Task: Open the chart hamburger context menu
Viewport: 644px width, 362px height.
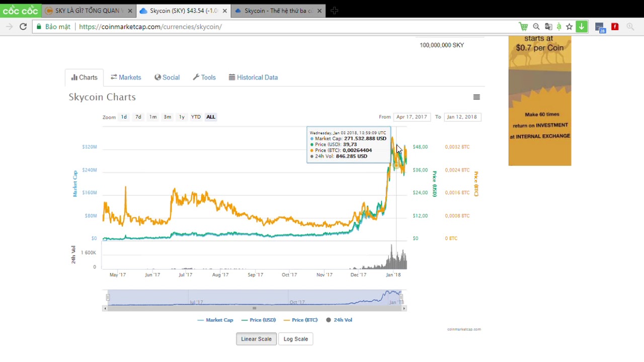Action: point(476,97)
